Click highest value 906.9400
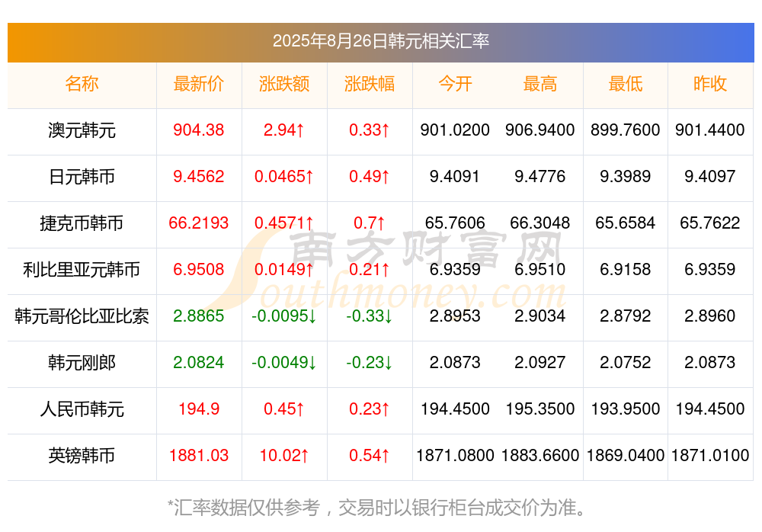The image size is (762, 532). (x=540, y=130)
